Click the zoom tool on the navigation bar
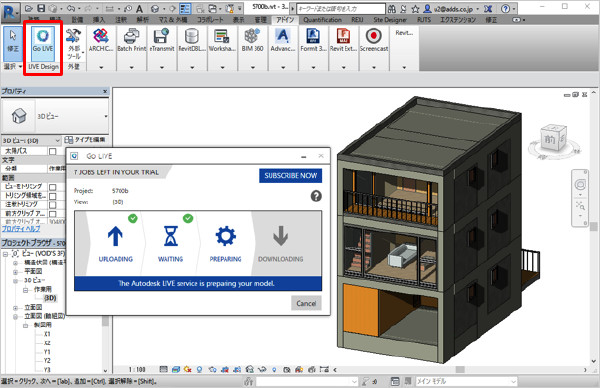The height and width of the screenshot is (388, 600). pyautogui.click(x=580, y=206)
